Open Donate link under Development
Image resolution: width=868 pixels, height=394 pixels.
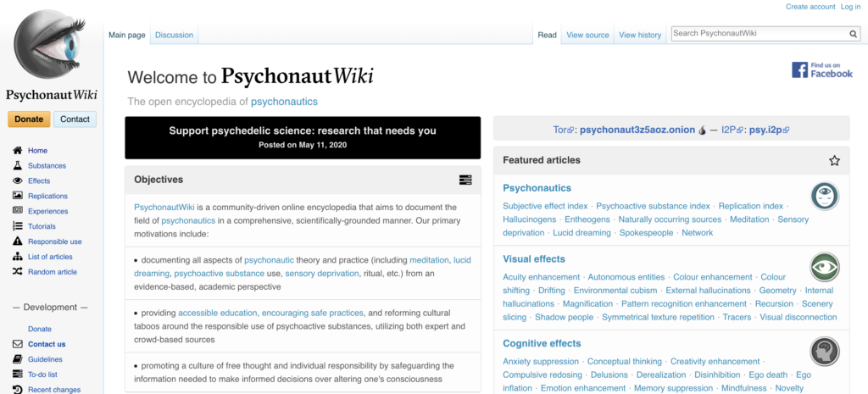[x=39, y=329]
